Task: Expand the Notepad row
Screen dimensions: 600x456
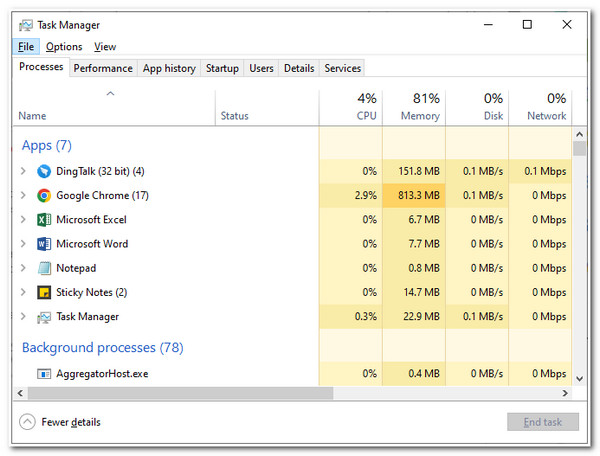Action: click(x=23, y=268)
